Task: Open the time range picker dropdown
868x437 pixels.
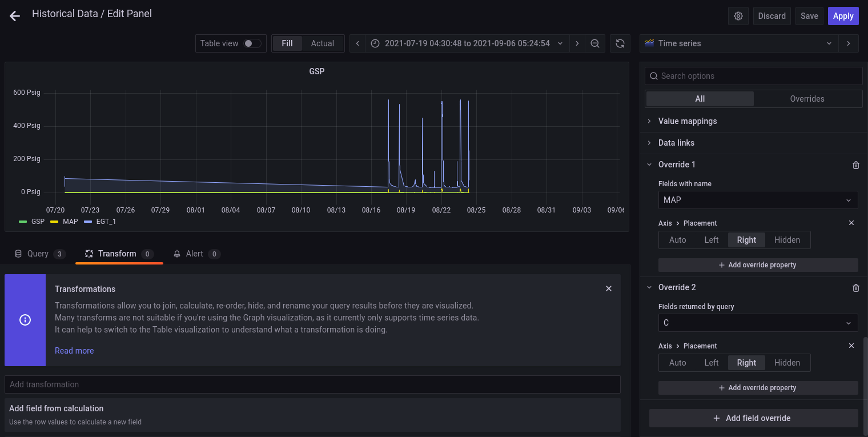Action: (467, 43)
